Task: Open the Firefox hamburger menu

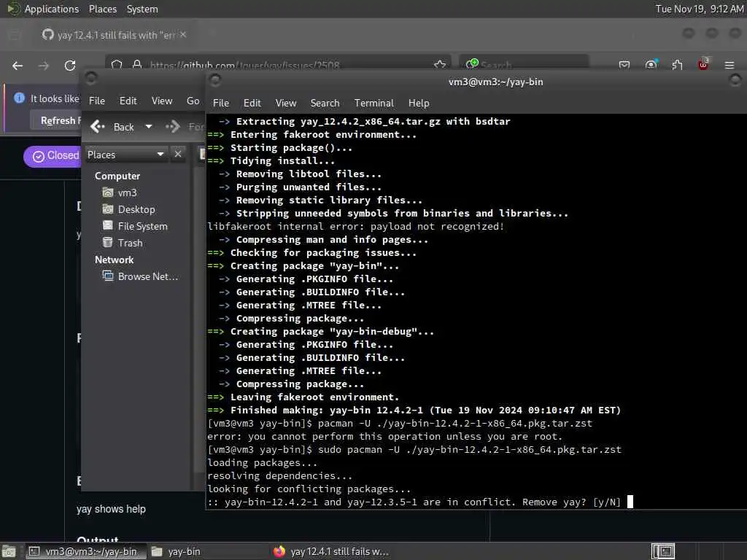Action: pyautogui.click(x=729, y=65)
